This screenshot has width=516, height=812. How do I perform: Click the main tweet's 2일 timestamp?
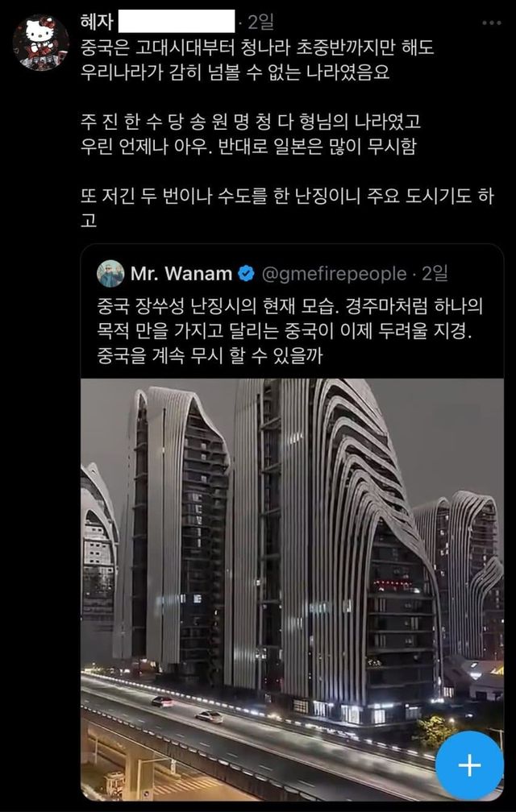[260, 23]
